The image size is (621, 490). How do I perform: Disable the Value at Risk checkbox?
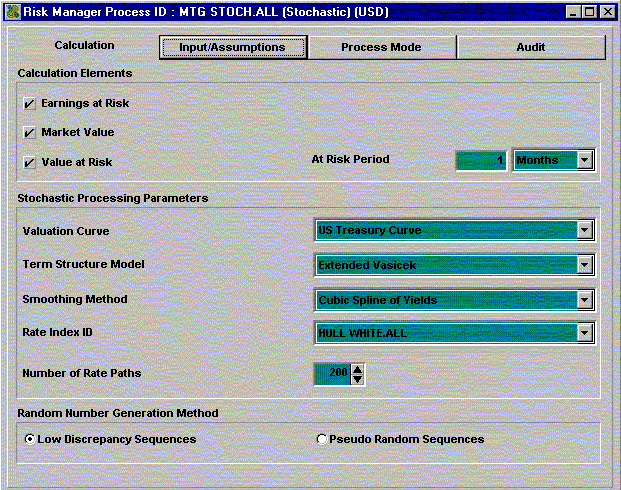click(x=29, y=162)
